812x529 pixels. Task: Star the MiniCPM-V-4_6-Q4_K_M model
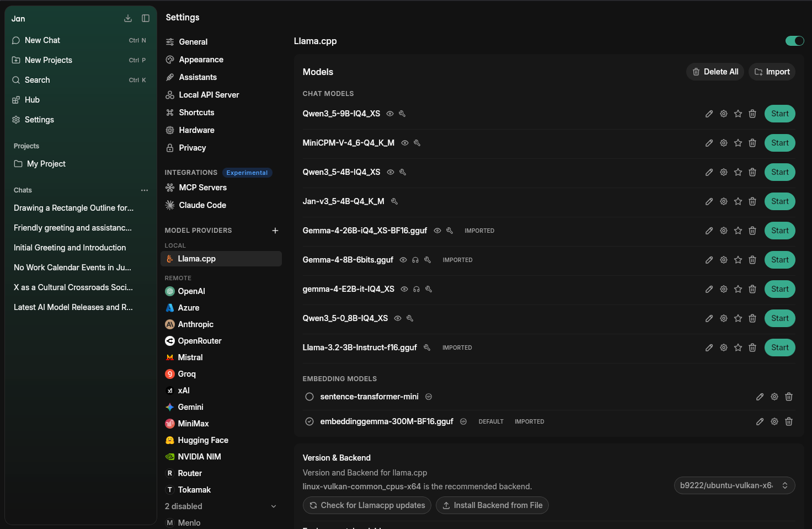pos(738,143)
